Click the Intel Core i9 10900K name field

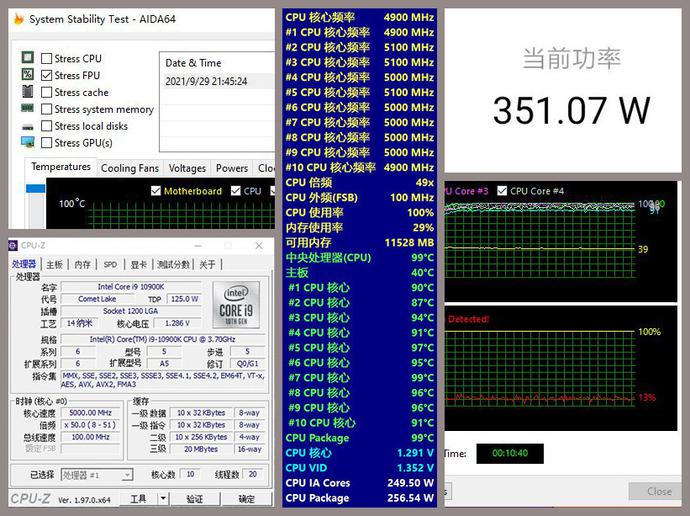(131, 287)
